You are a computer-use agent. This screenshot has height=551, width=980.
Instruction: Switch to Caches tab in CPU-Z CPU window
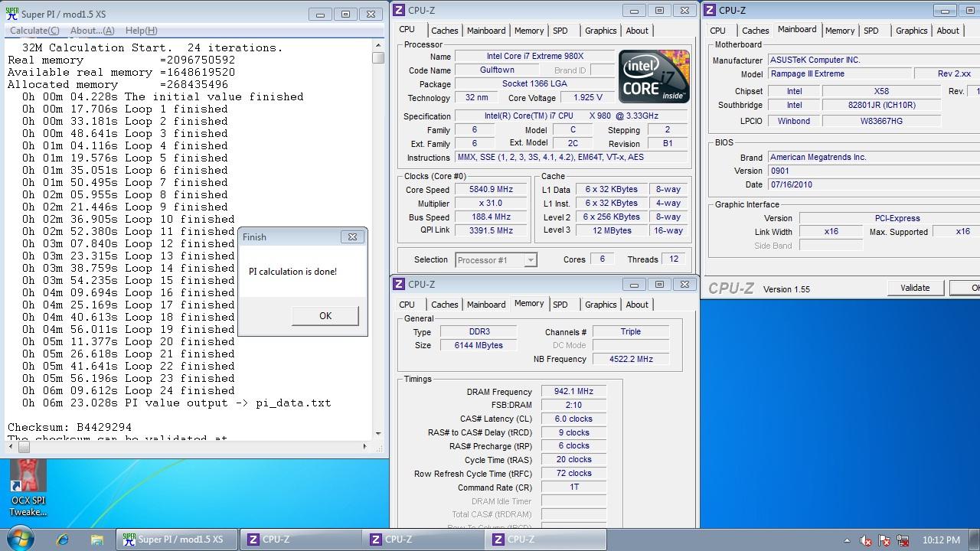[x=444, y=31]
